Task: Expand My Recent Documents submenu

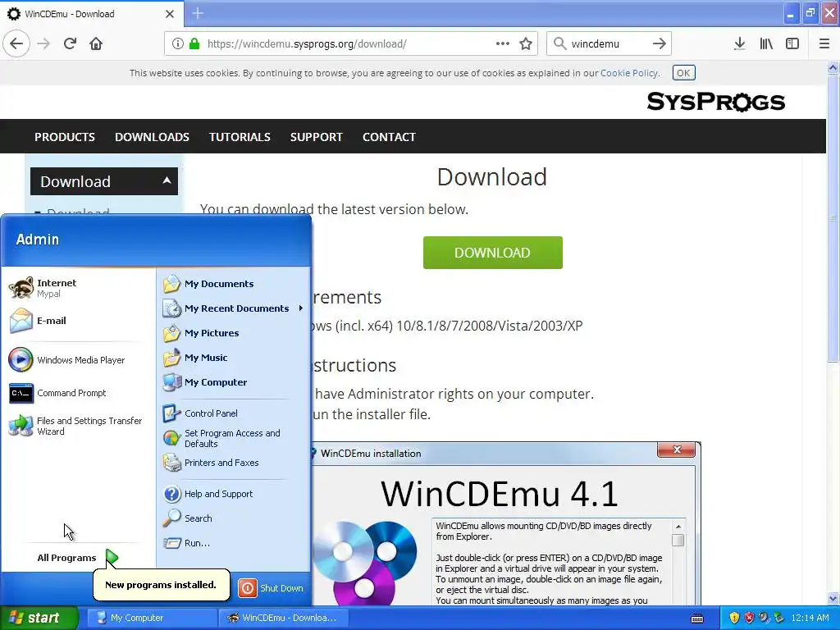Action: [x=233, y=308]
